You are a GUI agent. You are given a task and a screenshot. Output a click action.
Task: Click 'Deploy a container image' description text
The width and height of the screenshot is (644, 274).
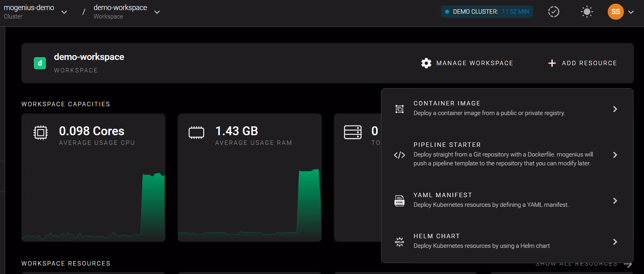tap(489, 113)
